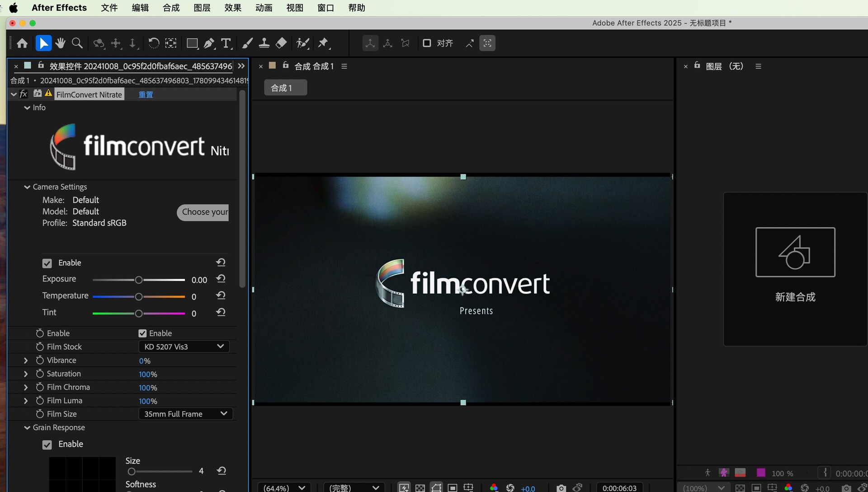Click the 重置 reset link
The height and width of the screenshot is (492, 868).
tap(146, 94)
